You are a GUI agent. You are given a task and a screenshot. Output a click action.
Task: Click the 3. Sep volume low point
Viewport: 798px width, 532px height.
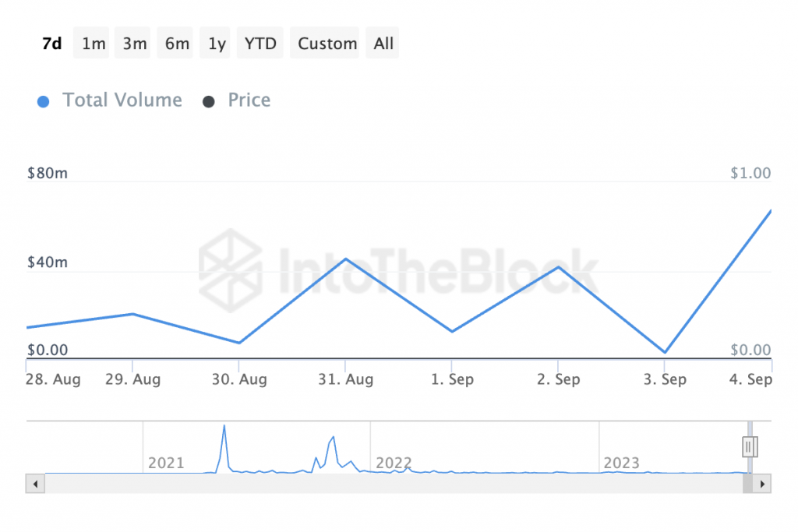pyautogui.click(x=665, y=352)
